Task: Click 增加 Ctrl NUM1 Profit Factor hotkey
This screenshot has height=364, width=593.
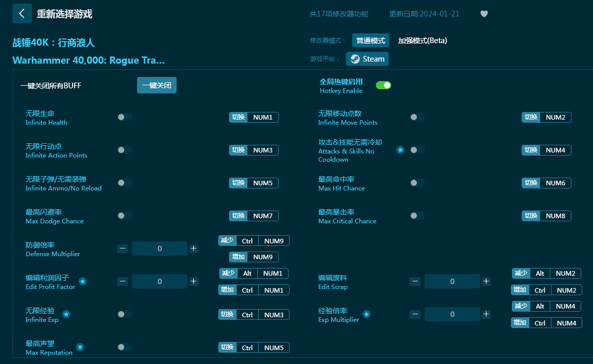Action: pyautogui.click(x=254, y=290)
